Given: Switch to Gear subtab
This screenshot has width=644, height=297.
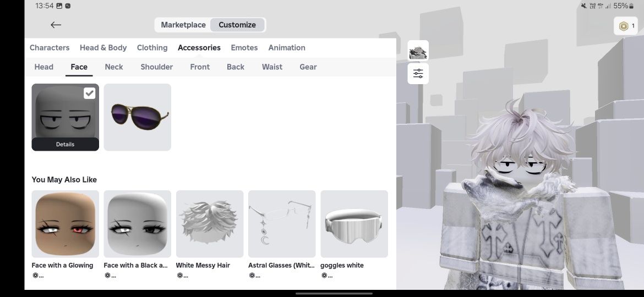Looking at the screenshot, I should pos(308,67).
